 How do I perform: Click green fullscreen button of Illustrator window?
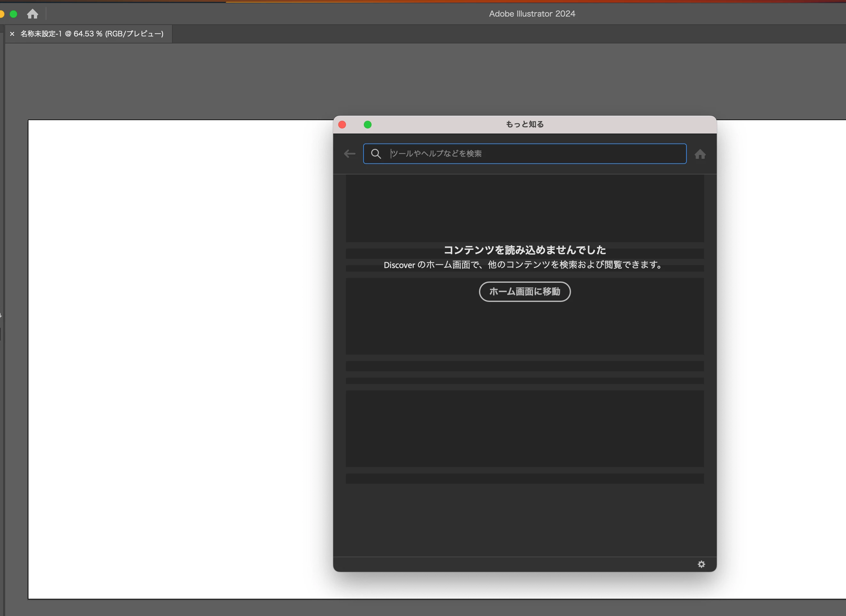pos(13,14)
